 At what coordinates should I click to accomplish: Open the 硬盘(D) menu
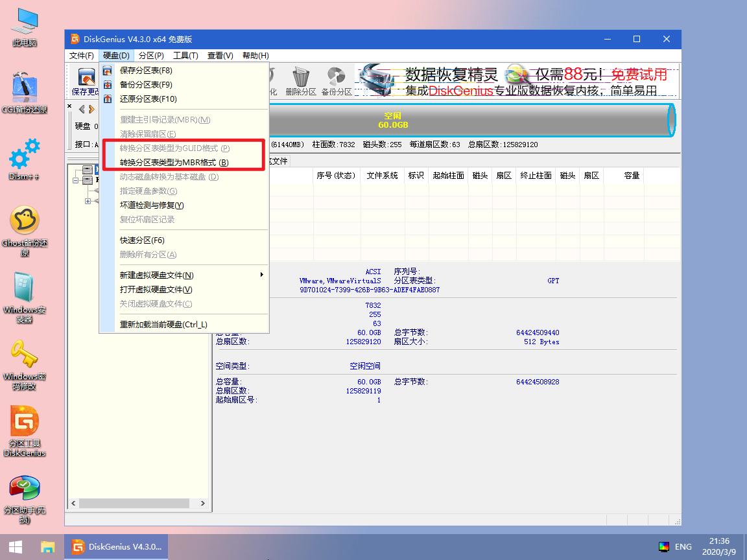click(115, 55)
